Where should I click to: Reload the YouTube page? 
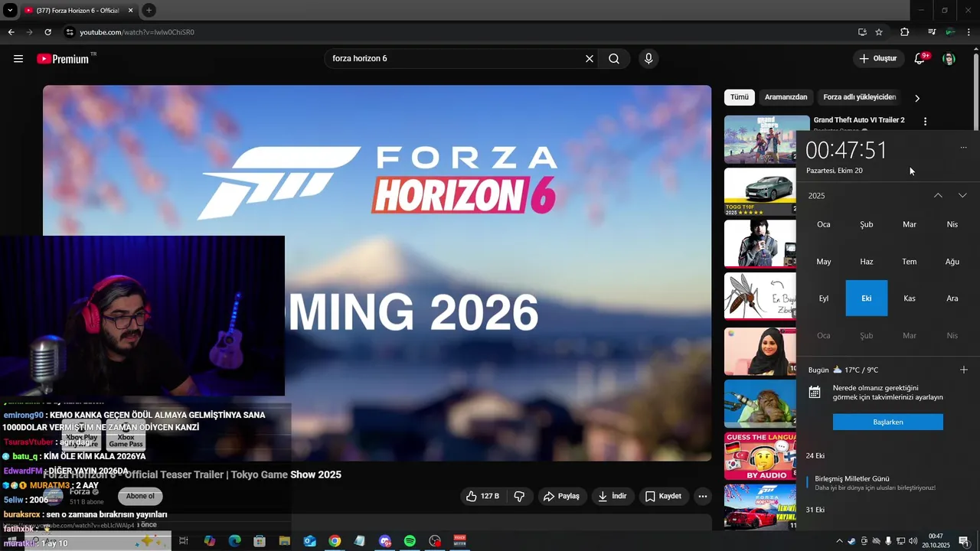(x=47, y=32)
